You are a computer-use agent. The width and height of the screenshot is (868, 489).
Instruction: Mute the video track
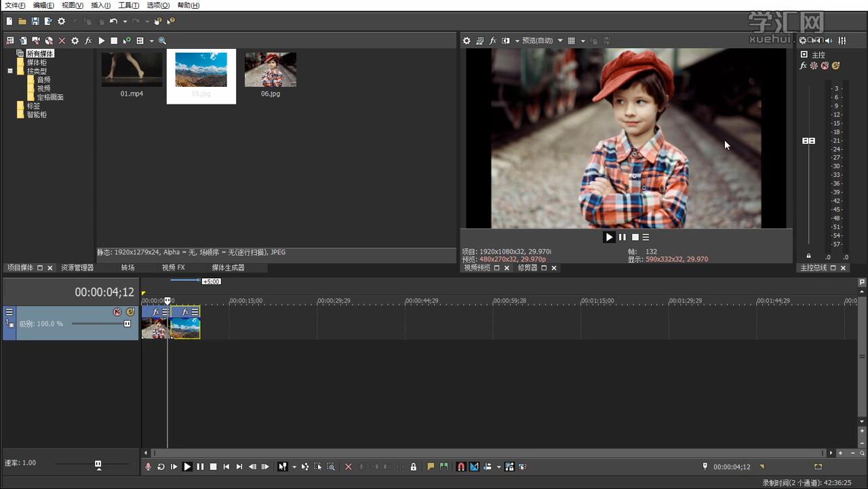tap(117, 312)
